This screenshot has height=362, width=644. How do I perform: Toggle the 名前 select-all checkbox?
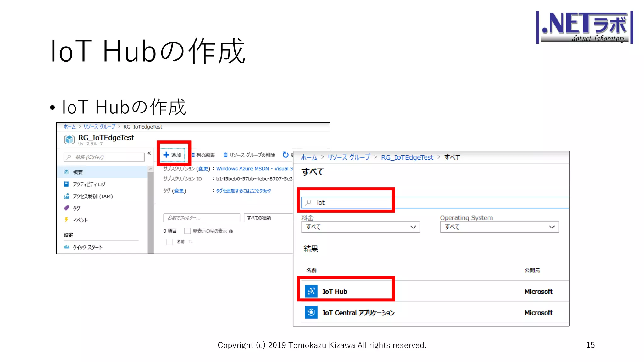[x=169, y=242]
